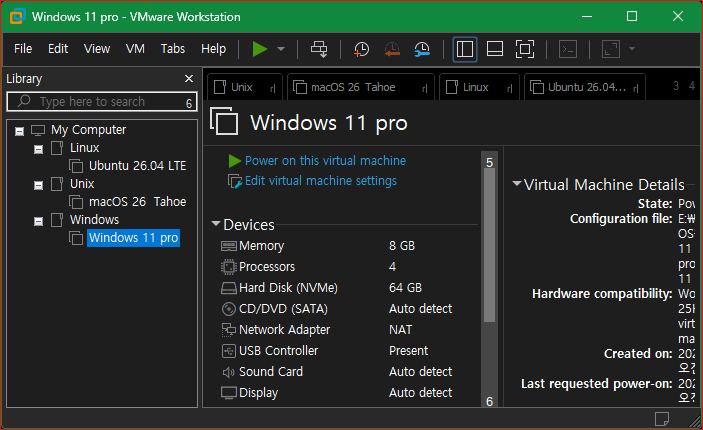This screenshot has height=430, width=703.
Task: Click the library search input field
Action: click(102, 102)
